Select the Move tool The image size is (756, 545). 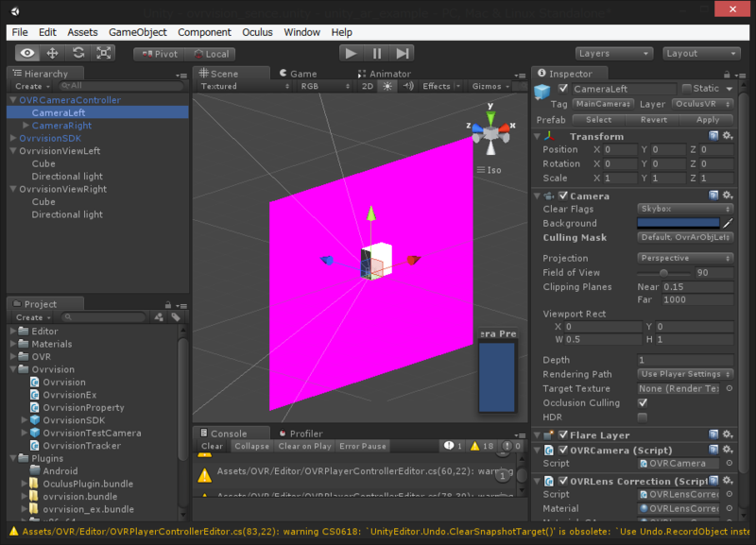point(53,53)
